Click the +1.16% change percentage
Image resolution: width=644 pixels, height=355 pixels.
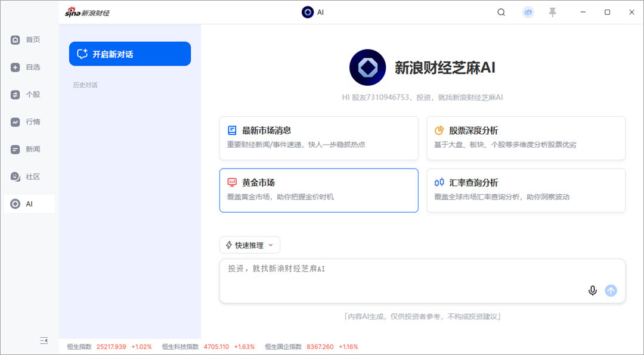pyautogui.click(x=348, y=347)
